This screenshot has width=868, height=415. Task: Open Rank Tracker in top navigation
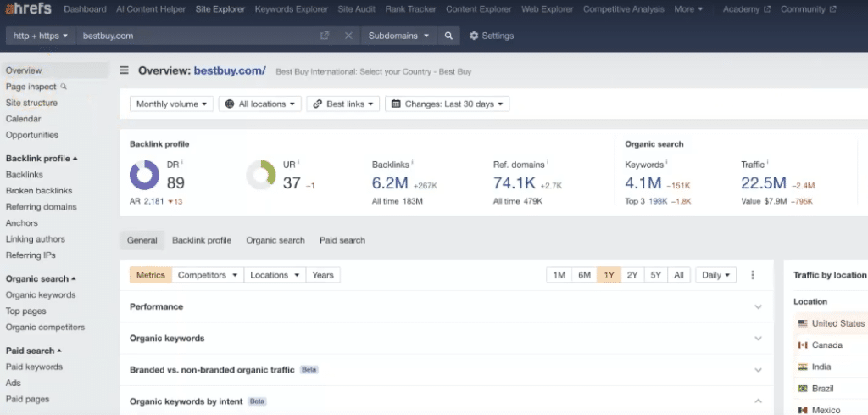click(410, 8)
